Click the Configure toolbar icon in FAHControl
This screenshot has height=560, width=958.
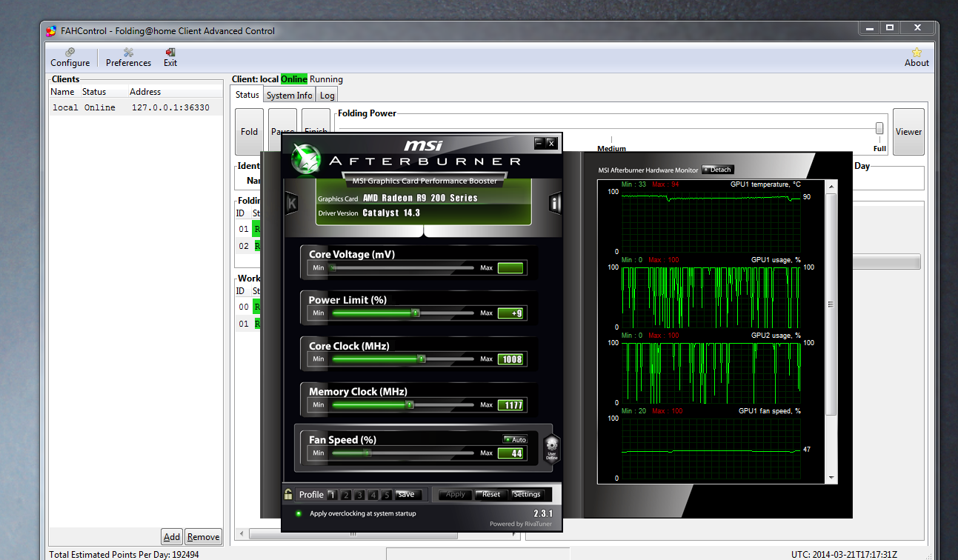pos(70,57)
